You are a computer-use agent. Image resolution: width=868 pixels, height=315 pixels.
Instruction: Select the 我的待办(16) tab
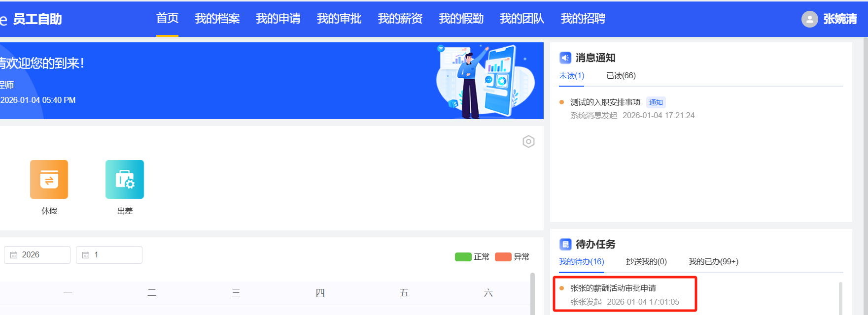pos(582,261)
